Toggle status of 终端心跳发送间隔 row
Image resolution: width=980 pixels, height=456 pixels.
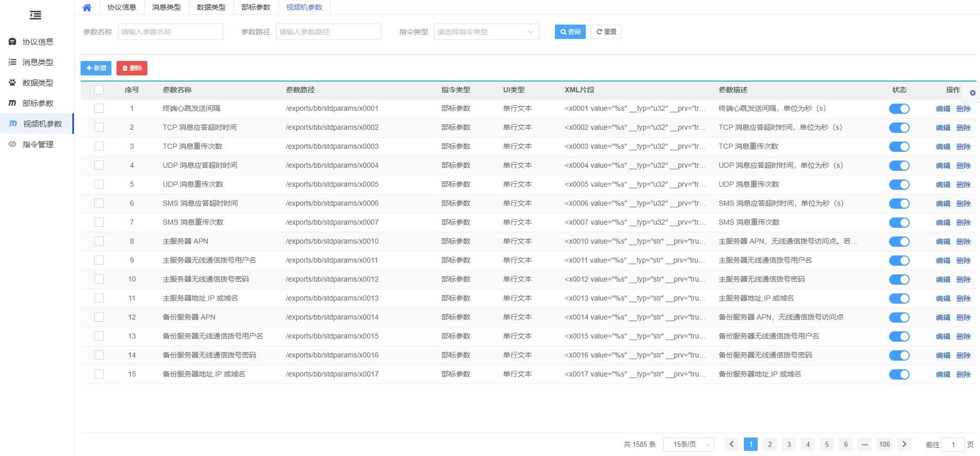click(899, 109)
